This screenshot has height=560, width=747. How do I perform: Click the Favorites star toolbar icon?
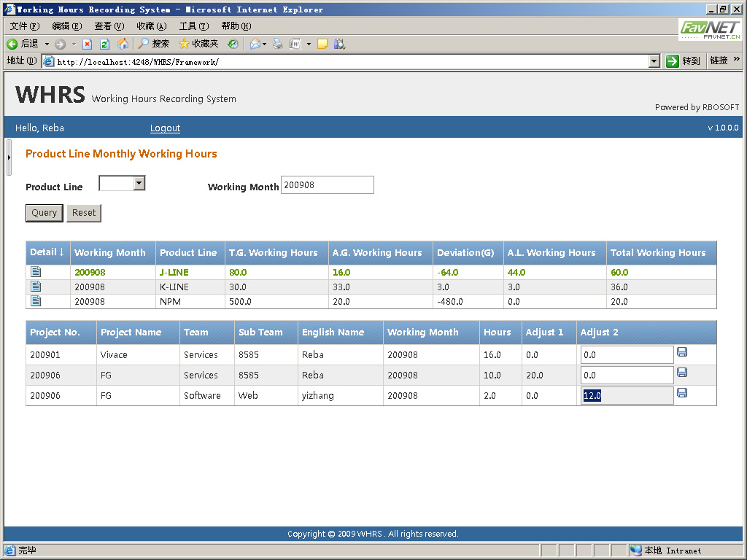tap(184, 44)
